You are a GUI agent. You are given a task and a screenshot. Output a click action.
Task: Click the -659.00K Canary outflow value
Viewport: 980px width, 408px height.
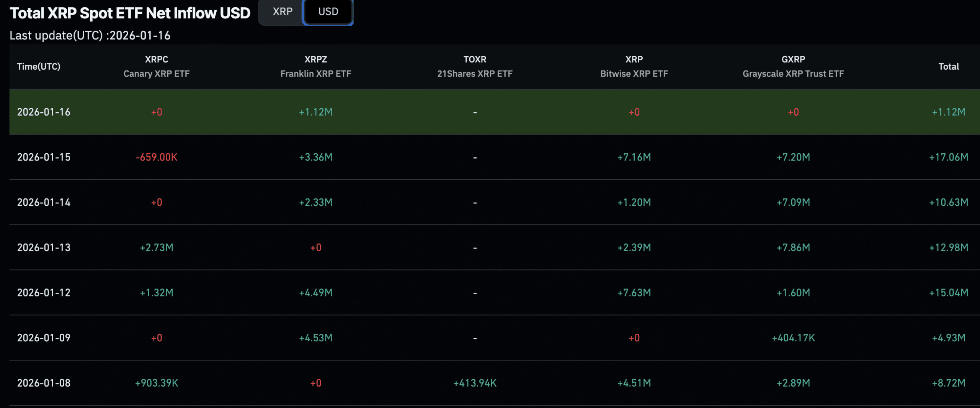tap(157, 157)
